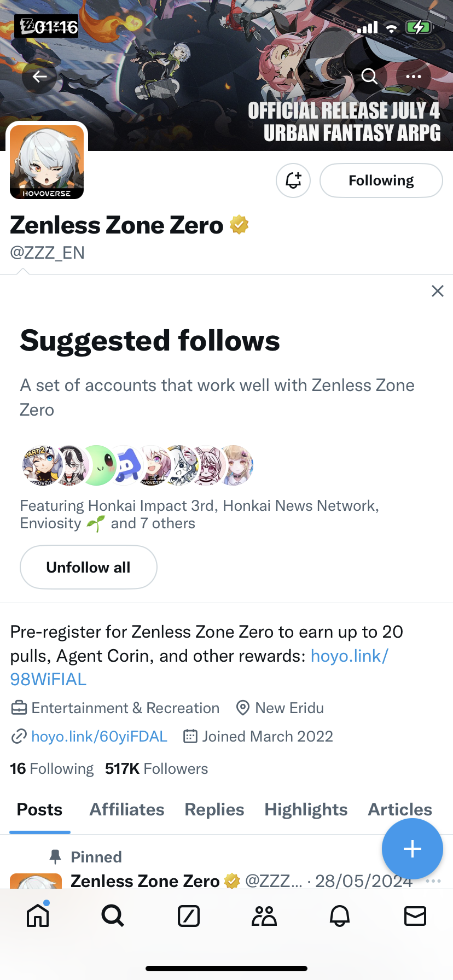The width and height of the screenshot is (453, 980).
Task: Open Direct Messages envelope icon
Action: [x=416, y=916]
